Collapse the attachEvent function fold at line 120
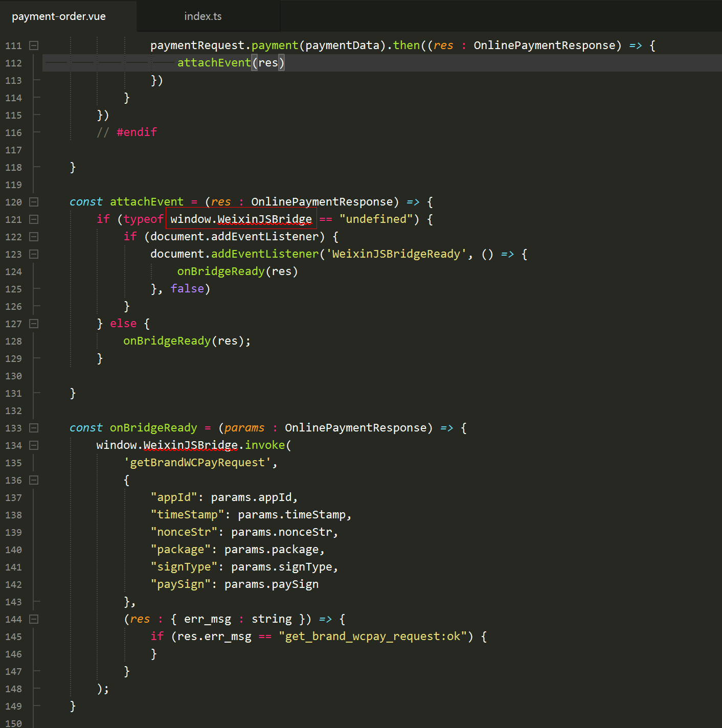The height and width of the screenshot is (728, 722). coord(34,202)
